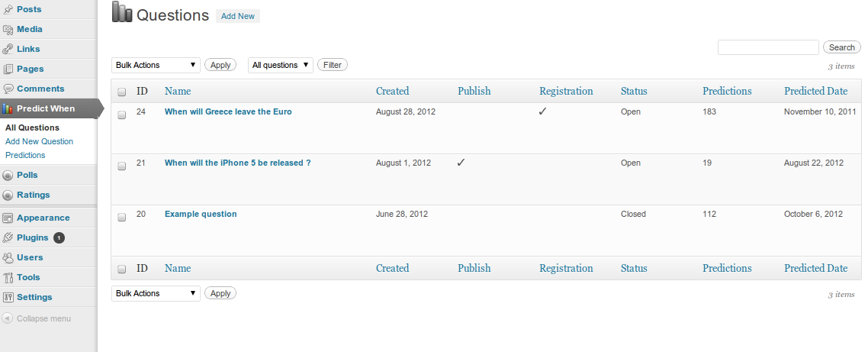Click the Tools wrench icon

tap(8, 278)
